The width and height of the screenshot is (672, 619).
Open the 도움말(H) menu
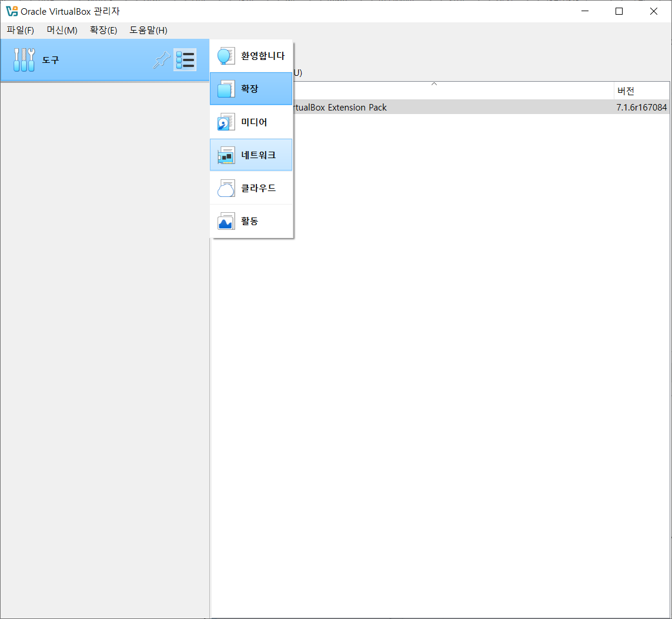pos(148,30)
